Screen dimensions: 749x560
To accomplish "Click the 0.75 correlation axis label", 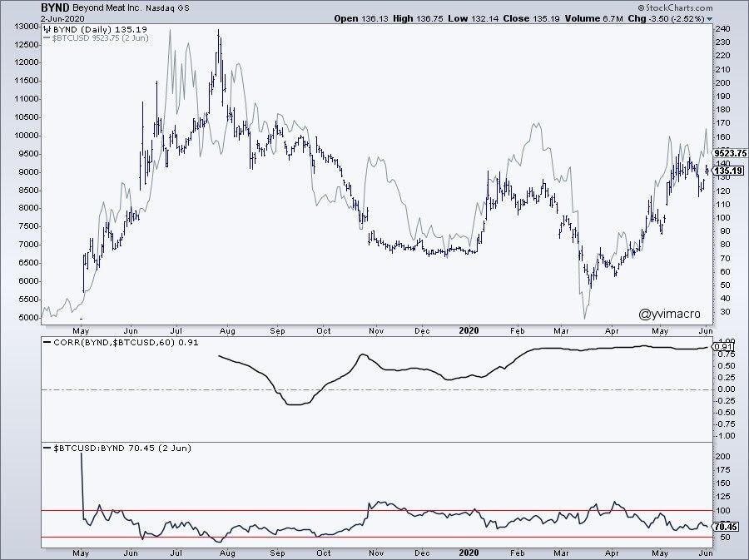I will click(x=726, y=354).
